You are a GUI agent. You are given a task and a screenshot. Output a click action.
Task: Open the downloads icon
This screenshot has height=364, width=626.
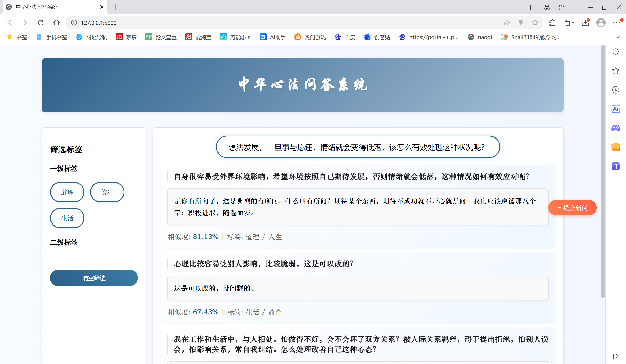[586, 23]
